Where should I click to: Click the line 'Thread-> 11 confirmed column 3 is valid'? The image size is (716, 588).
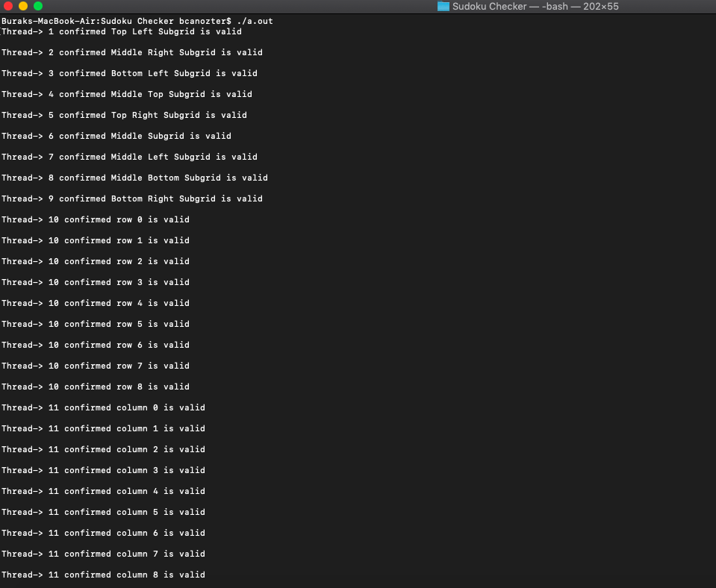[103, 470]
